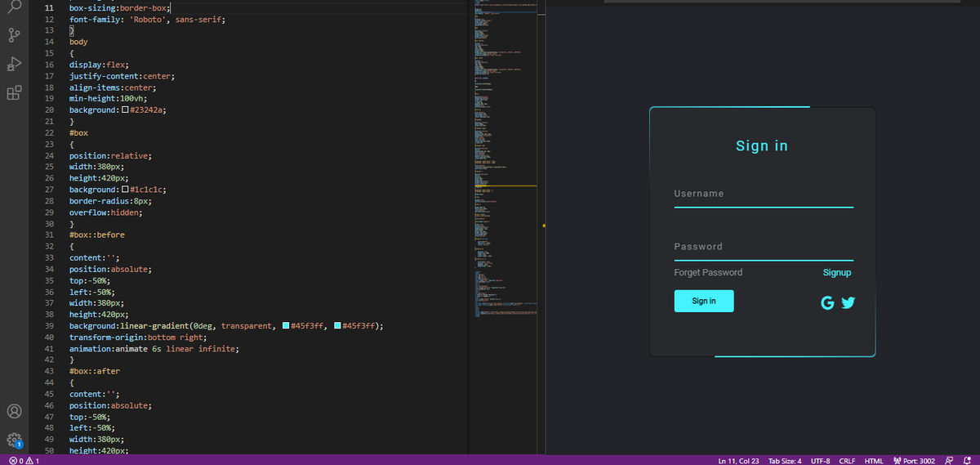Switch the HTML language mode
Image resolution: width=980 pixels, height=465 pixels.
874,460
